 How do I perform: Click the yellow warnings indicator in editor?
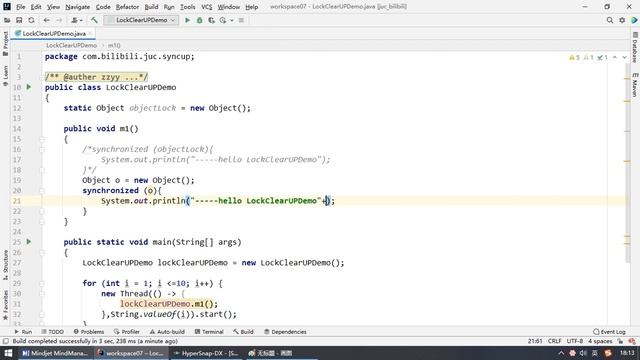(574, 58)
